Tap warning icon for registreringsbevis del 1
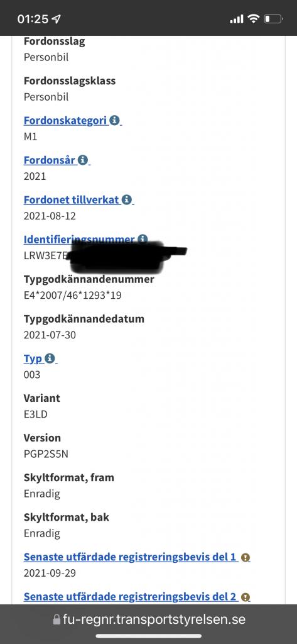297x644 pixels. (246, 558)
